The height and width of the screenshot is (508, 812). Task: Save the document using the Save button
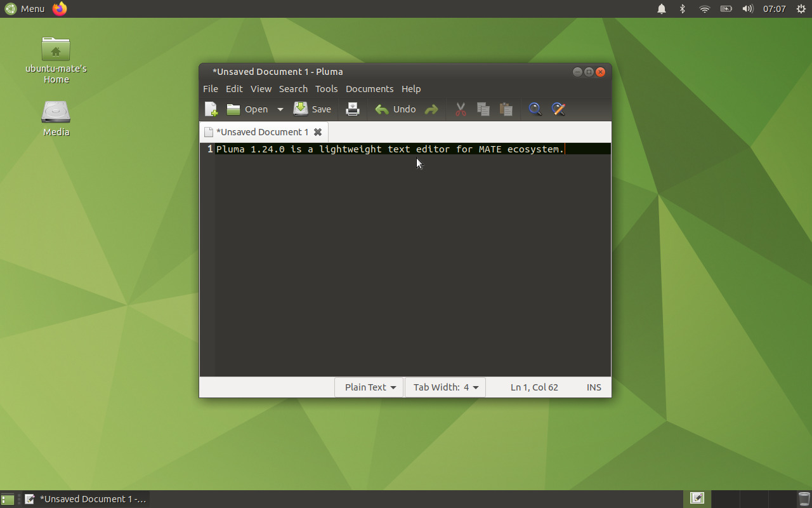[x=312, y=109]
